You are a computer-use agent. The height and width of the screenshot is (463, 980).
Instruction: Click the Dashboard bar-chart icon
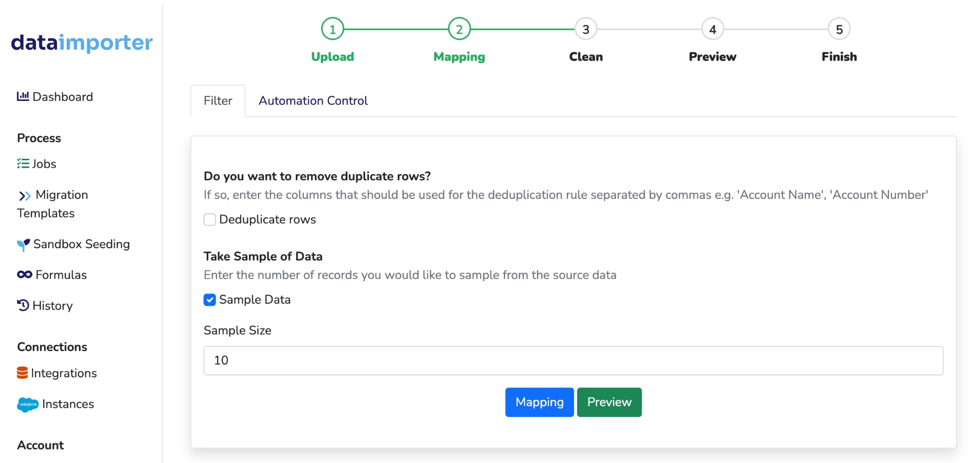coord(22,96)
